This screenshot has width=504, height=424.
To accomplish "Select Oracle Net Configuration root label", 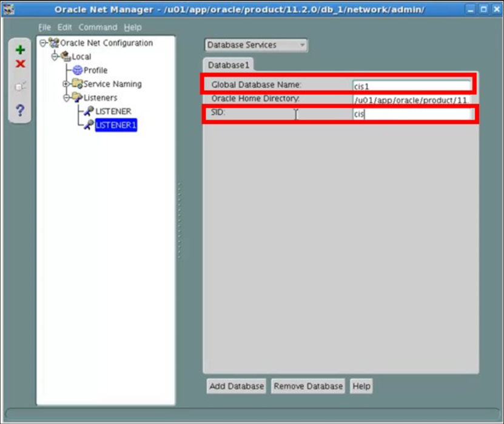I will coord(106,42).
